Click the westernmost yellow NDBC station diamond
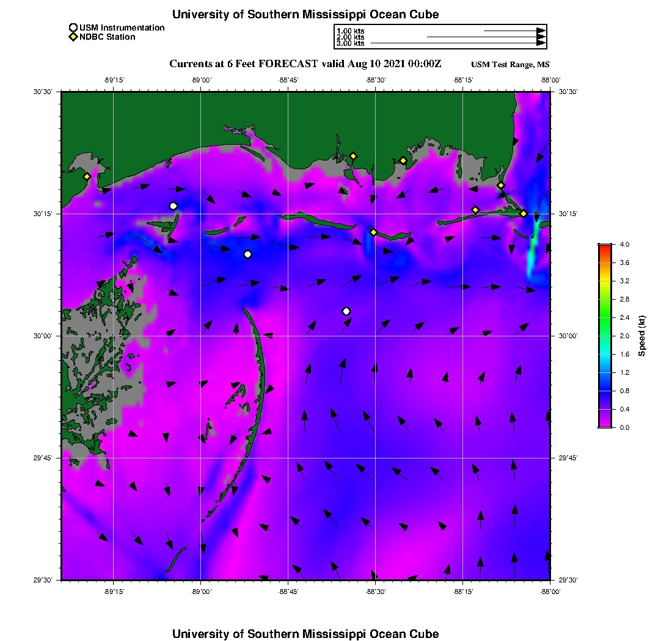Viewport: 672px width, 641px height. coord(87,176)
